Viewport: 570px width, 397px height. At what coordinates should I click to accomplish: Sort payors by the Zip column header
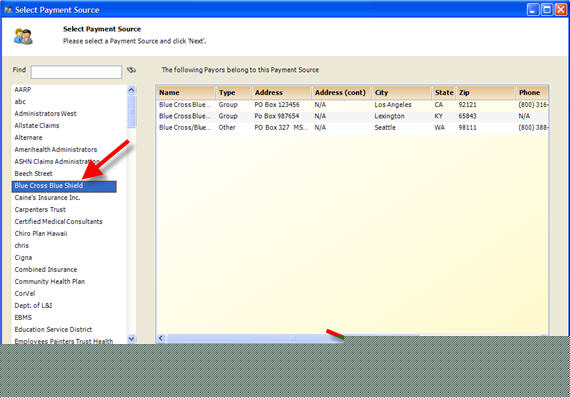486,93
